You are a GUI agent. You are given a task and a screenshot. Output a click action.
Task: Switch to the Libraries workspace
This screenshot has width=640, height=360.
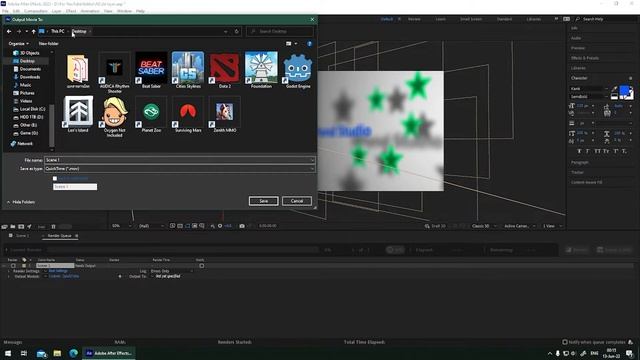[x=533, y=19]
